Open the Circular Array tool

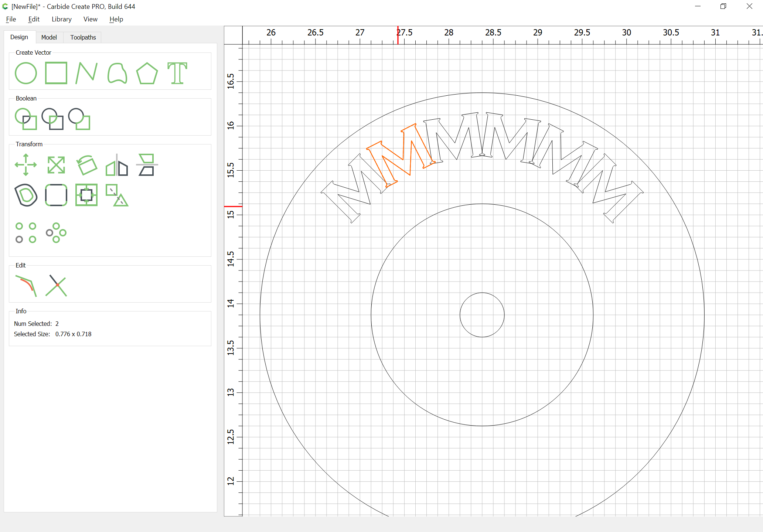[x=56, y=233]
